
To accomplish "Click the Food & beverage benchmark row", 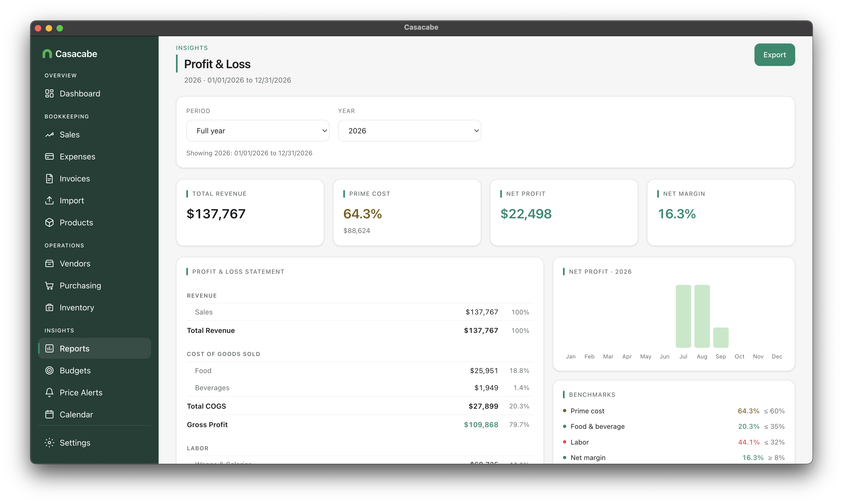I will tap(674, 427).
